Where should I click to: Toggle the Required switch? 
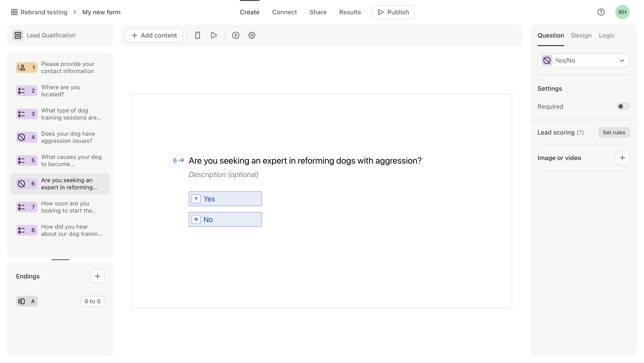pos(623,106)
